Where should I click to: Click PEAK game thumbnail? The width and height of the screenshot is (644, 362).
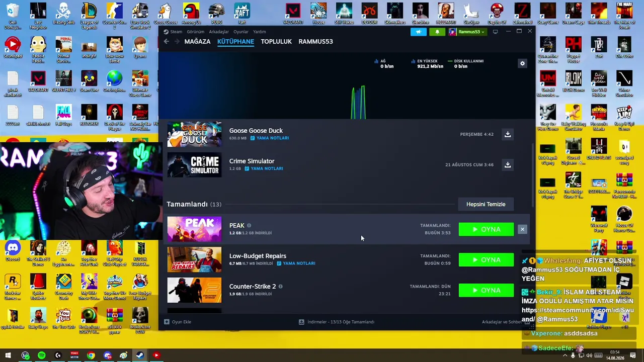pos(194,229)
